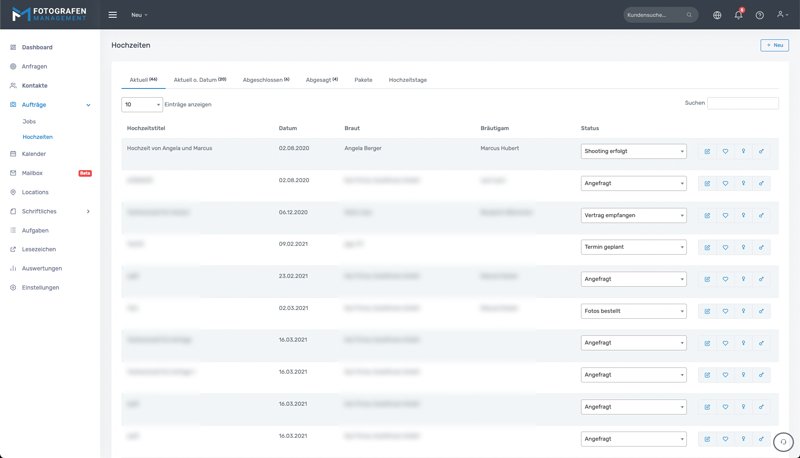Click the female symbol icon in 09.02.2021 row
Image resolution: width=800 pixels, height=458 pixels.
pyautogui.click(x=743, y=248)
